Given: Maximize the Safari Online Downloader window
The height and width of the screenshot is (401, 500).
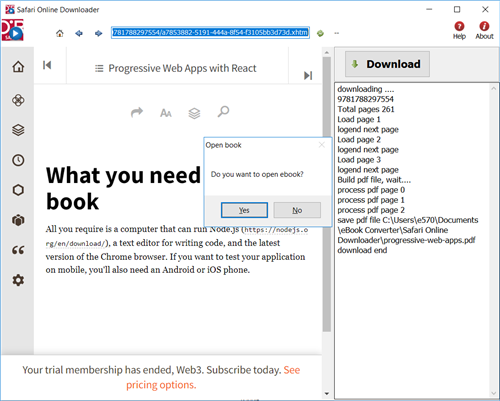Looking at the screenshot, I should (457, 9).
